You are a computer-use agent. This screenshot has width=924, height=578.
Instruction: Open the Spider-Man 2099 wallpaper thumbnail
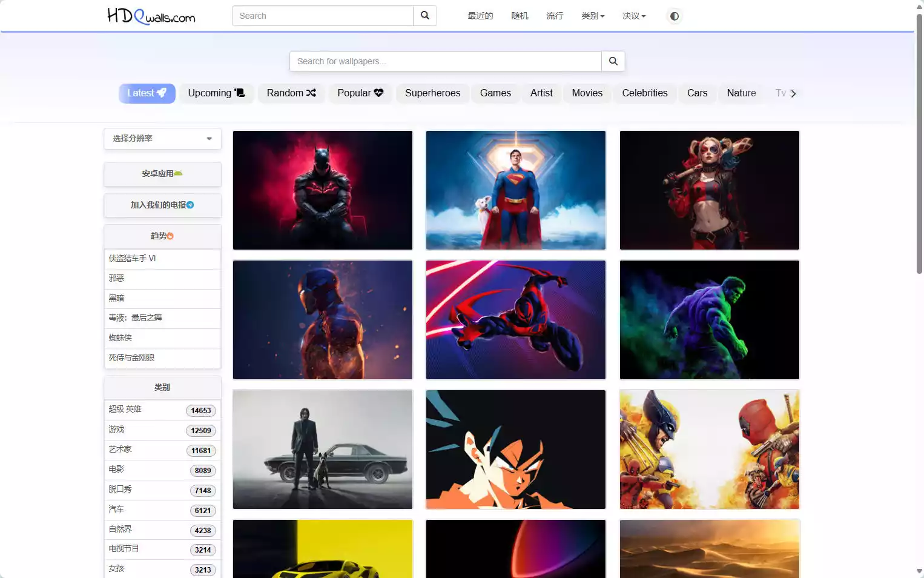(x=516, y=320)
